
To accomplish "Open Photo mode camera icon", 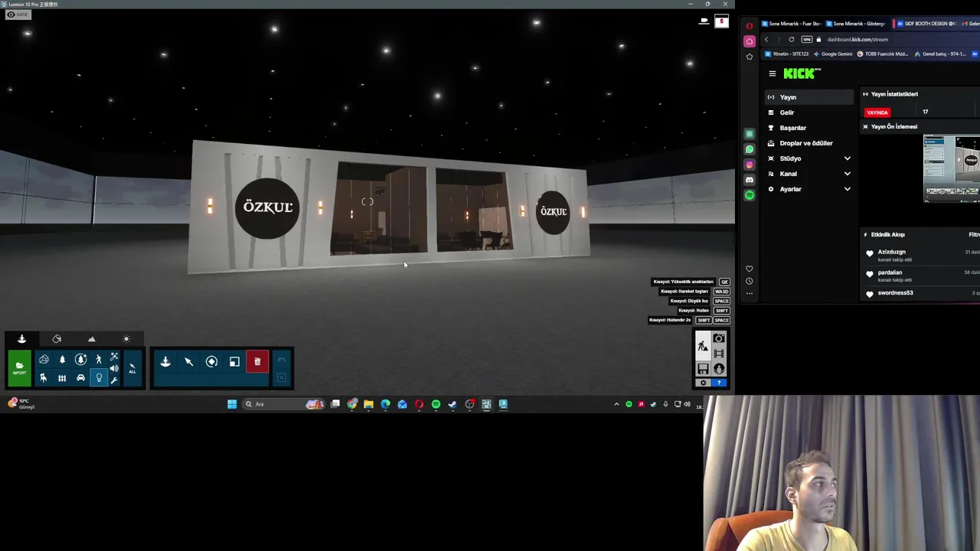I will [x=719, y=338].
